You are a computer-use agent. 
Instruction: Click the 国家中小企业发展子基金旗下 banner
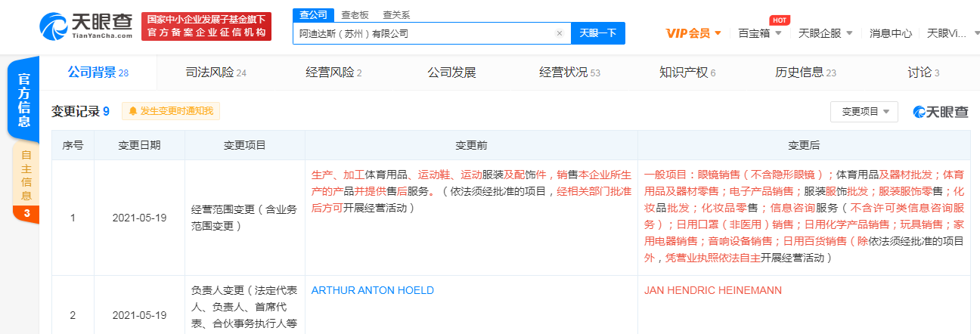[206, 26]
